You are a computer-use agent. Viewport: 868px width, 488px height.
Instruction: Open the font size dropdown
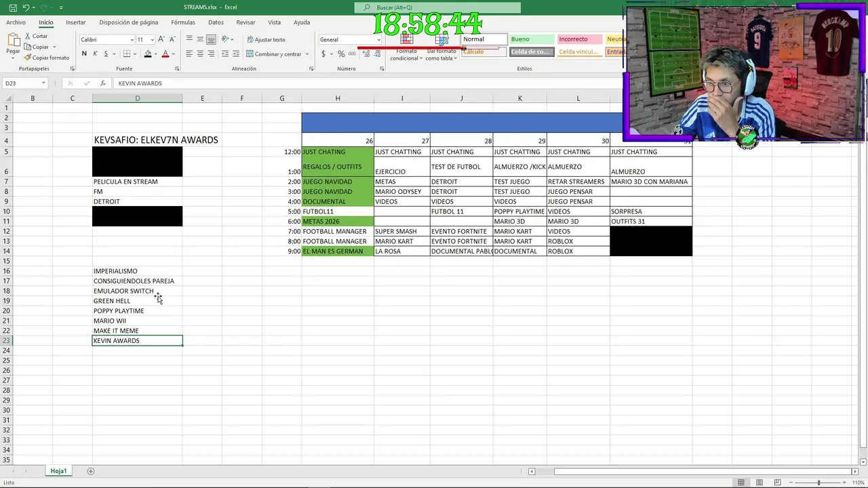152,39
